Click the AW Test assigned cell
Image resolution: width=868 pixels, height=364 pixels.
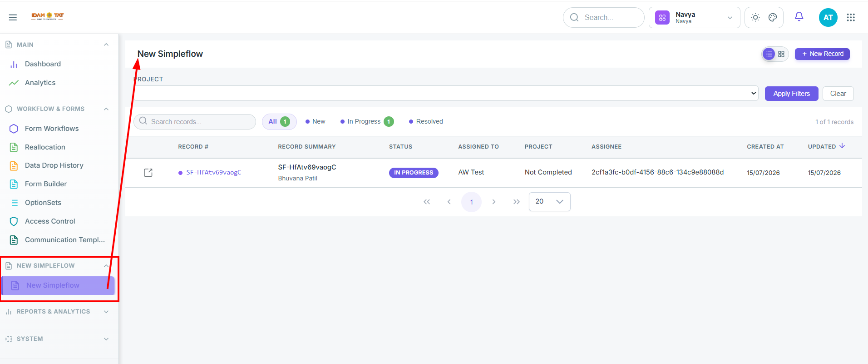(x=471, y=172)
